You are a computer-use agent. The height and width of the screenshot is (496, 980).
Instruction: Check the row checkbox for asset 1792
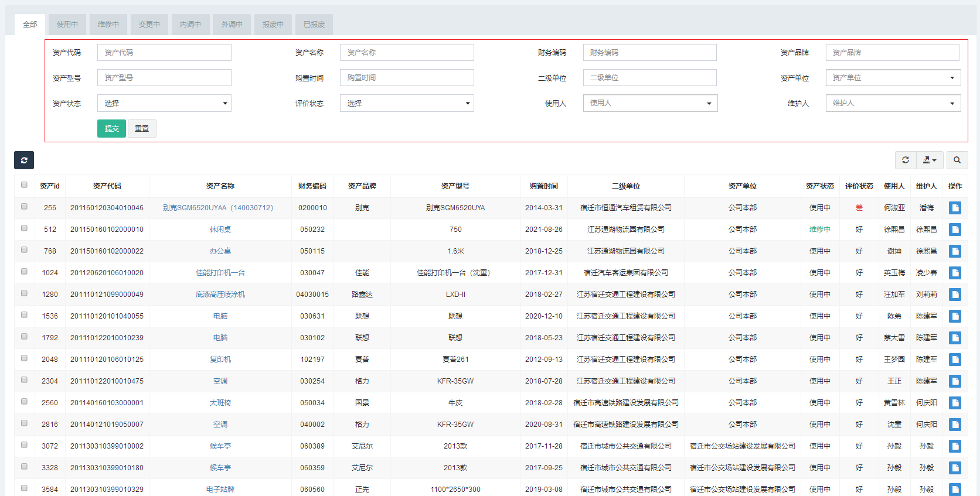coord(24,337)
